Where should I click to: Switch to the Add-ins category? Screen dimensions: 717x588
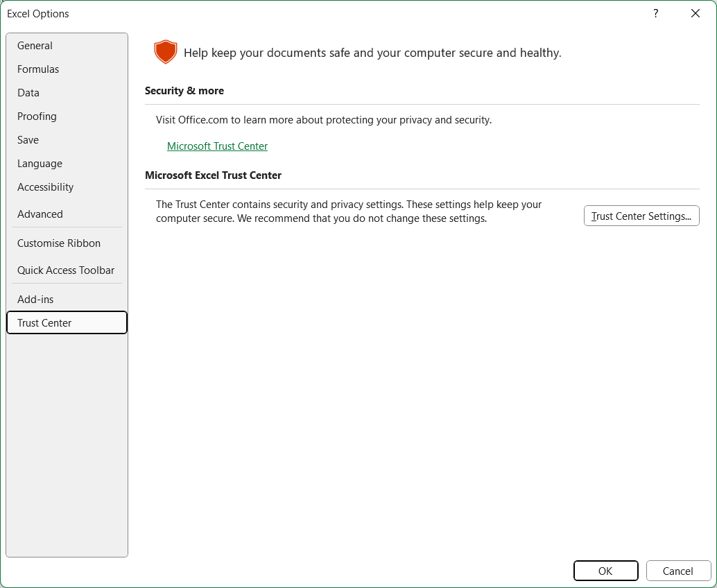click(x=35, y=300)
